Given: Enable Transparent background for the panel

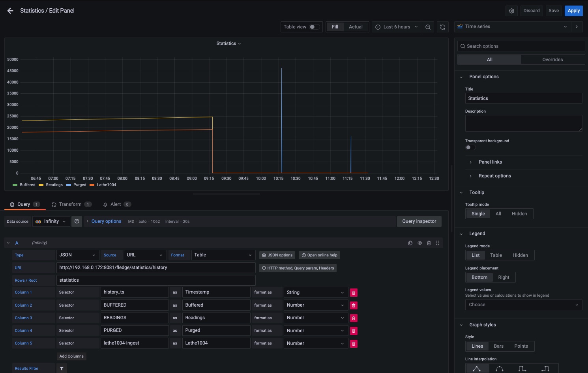Looking at the screenshot, I should pyautogui.click(x=470, y=147).
